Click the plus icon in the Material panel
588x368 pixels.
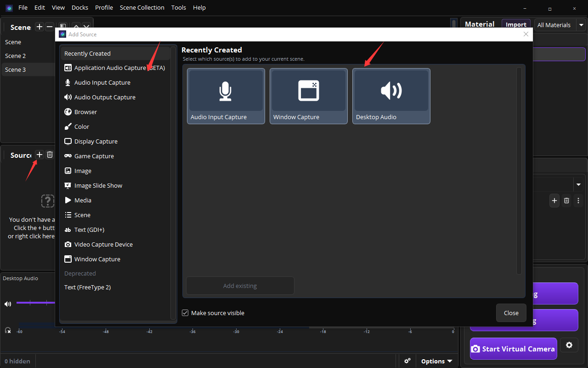[x=554, y=201]
